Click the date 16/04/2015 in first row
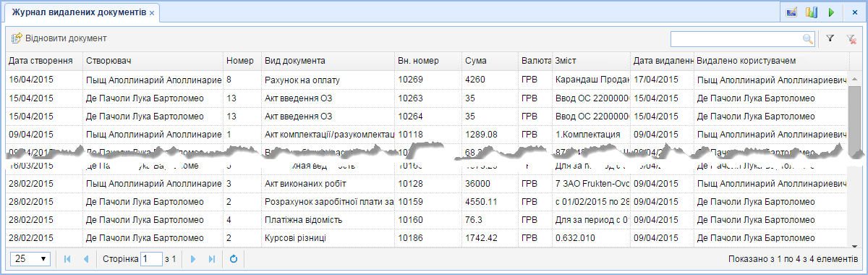This screenshot has width=868, height=275. pos(31,80)
